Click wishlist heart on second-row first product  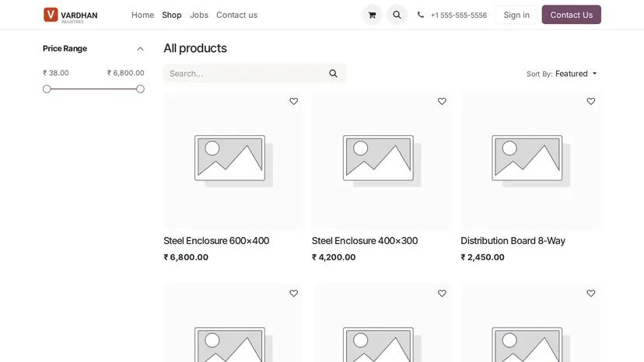tap(294, 293)
